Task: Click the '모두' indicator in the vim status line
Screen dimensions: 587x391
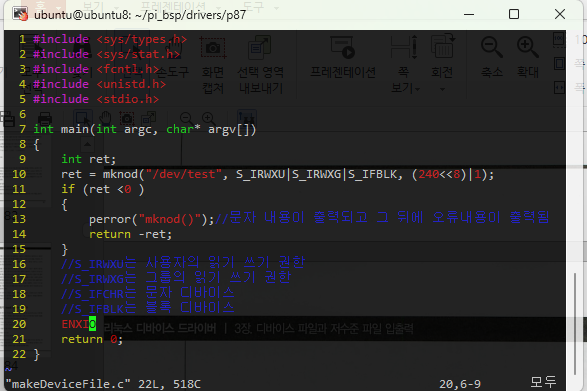Action: click(x=543, y=382)
